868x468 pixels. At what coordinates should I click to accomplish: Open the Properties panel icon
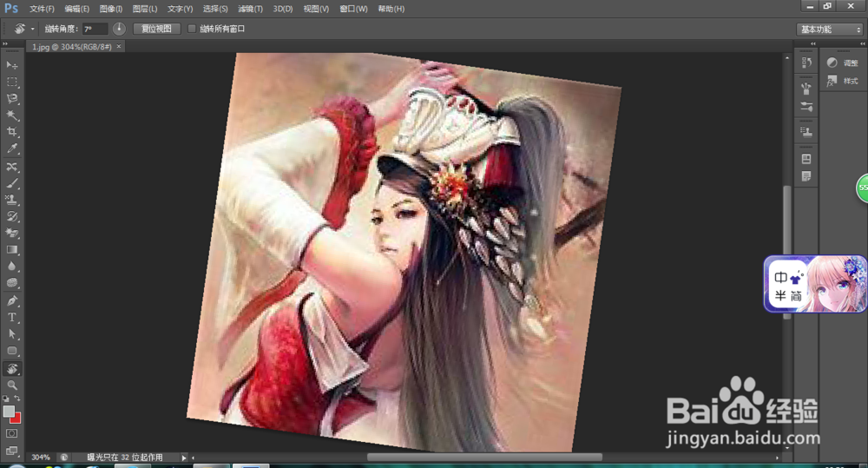coord(806,159)
